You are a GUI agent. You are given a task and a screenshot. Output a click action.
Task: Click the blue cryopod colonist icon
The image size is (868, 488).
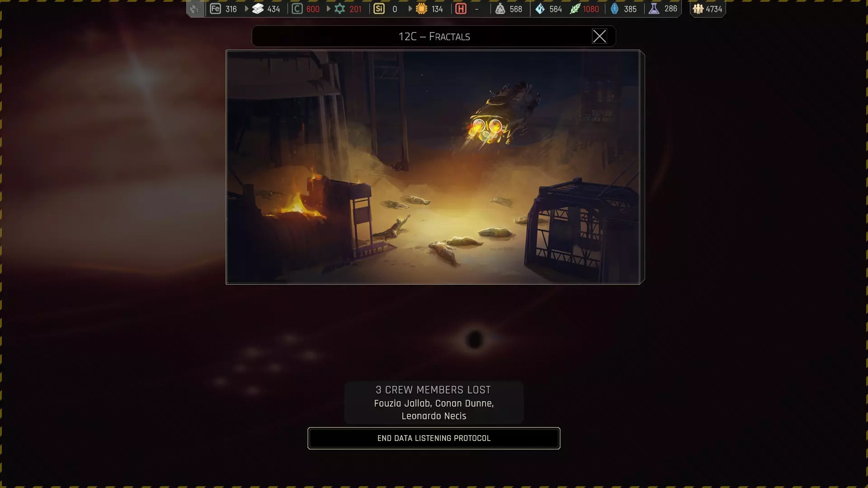614,9
